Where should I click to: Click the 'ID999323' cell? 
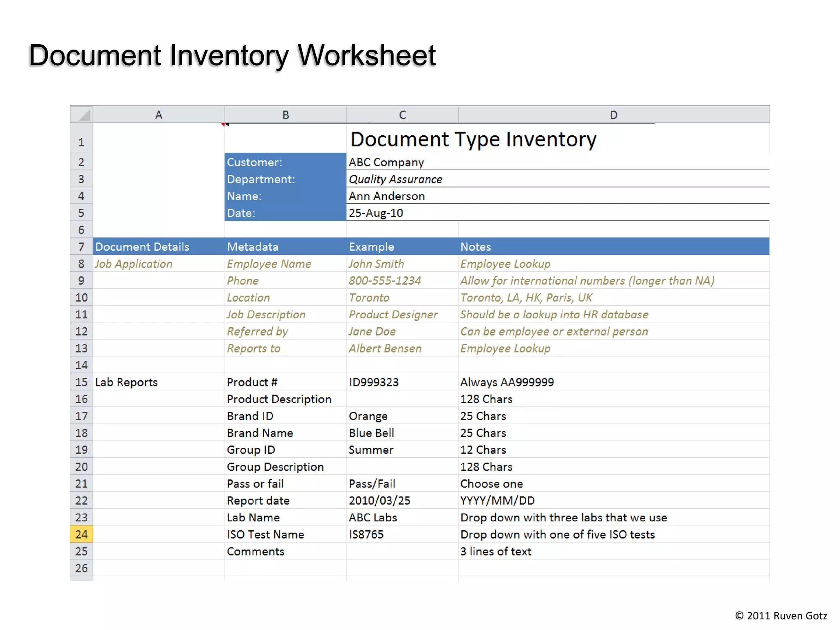coord(402,382)
